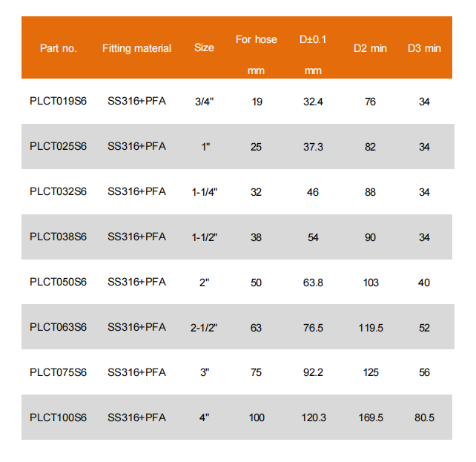Select part number PLCT050S6
476x462 pixels.
click(59, 283)
